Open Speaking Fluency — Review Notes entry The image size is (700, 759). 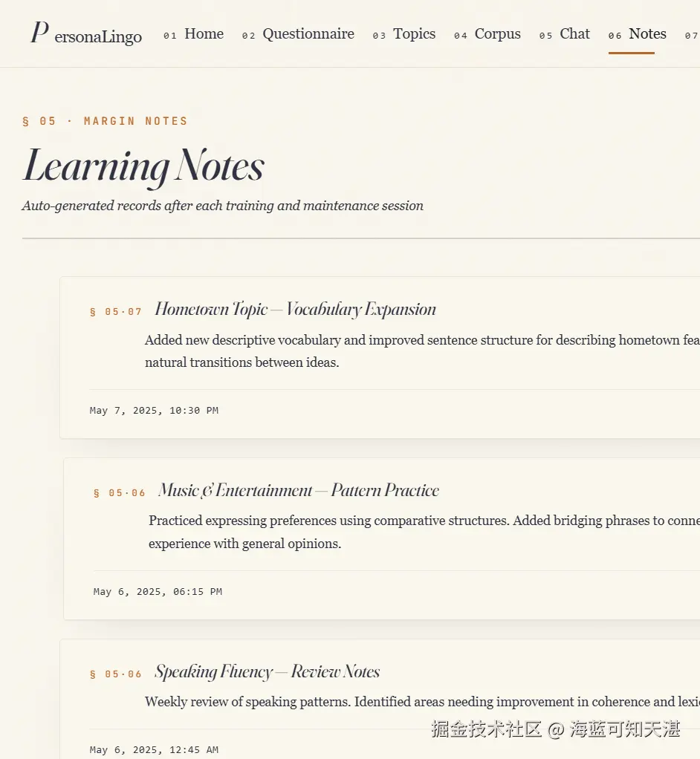pos(267,671)
